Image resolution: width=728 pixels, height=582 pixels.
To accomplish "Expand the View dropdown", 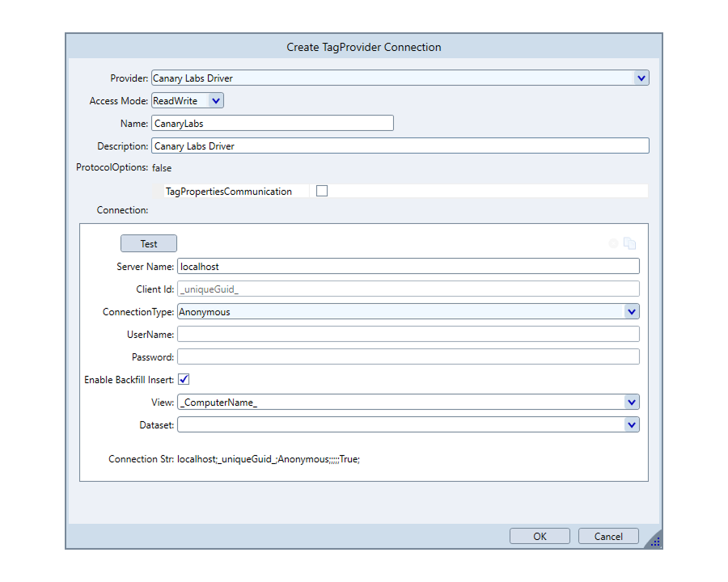I will click(x=631, y=402).
